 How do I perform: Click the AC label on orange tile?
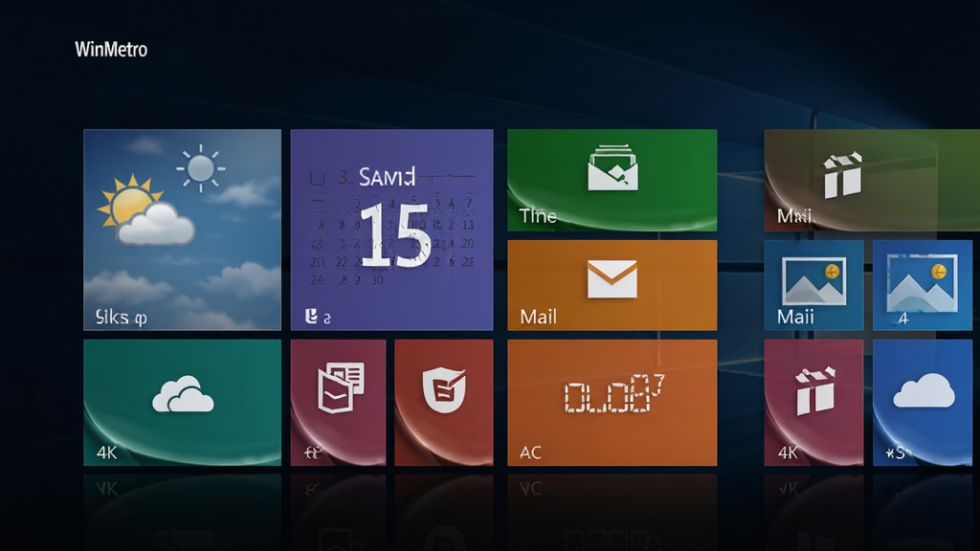click(530, 452)
